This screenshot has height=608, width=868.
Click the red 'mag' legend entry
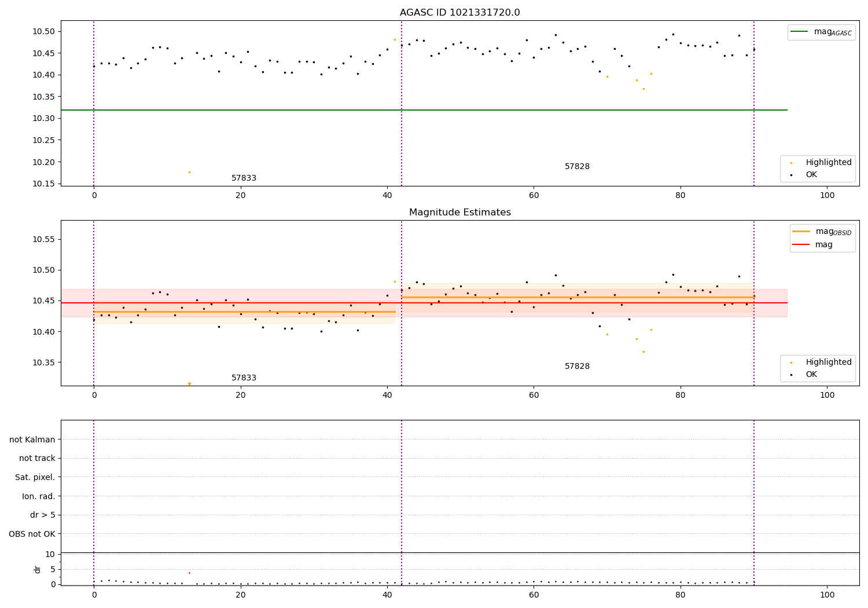coord(813,244)
